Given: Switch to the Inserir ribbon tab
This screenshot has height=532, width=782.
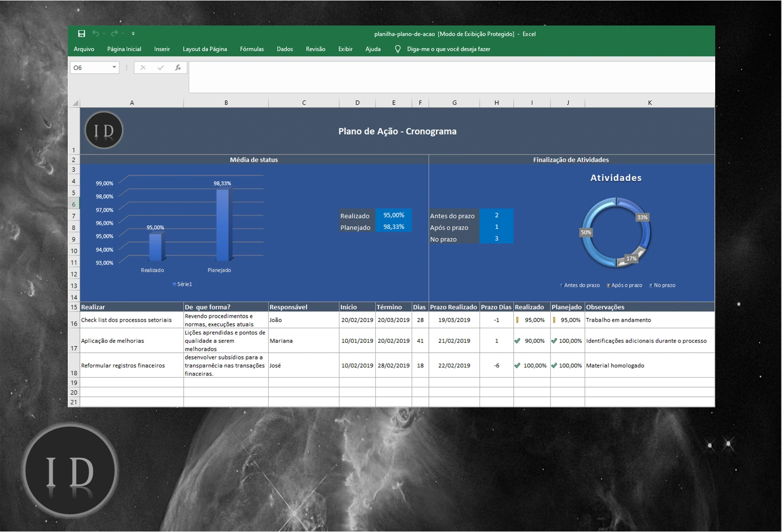Looking at the screenshot, I should [162, 49].
